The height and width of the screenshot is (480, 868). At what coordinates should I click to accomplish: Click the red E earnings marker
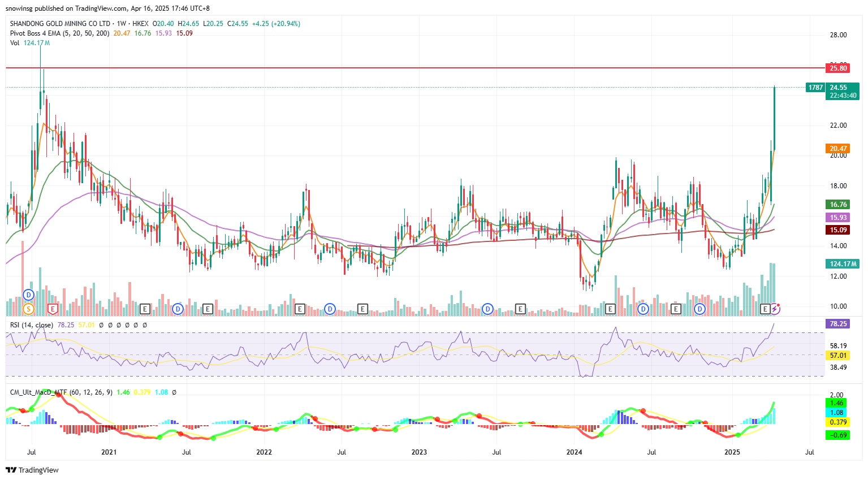[53, 309]
